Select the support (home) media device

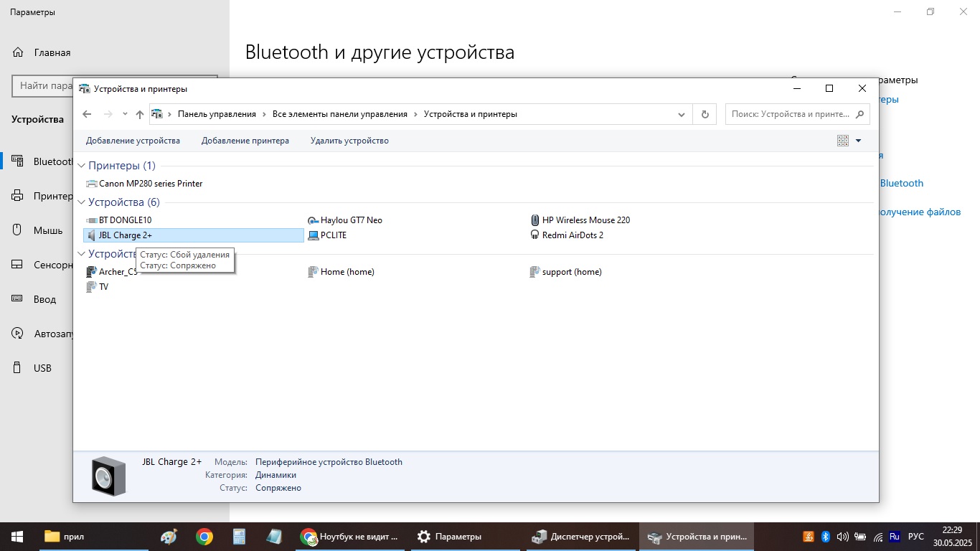pos(565,272)
